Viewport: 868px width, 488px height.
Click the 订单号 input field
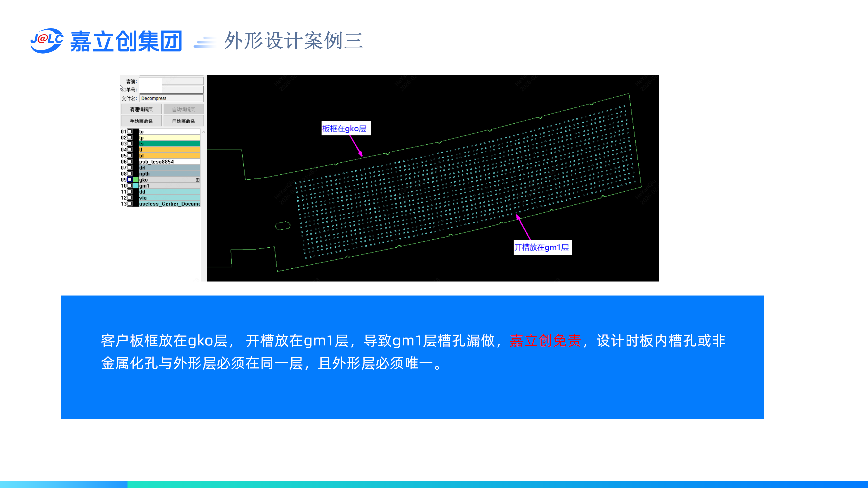coord(171,90)
